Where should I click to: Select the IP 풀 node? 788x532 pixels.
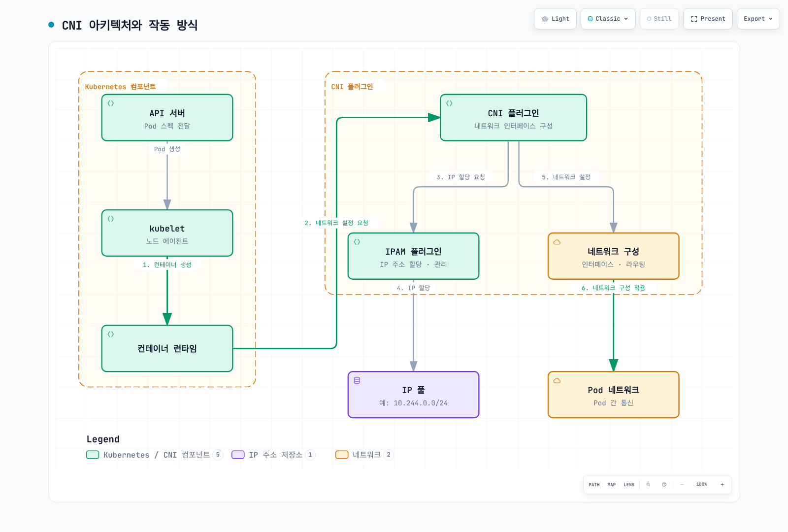(x=413, y=395)
